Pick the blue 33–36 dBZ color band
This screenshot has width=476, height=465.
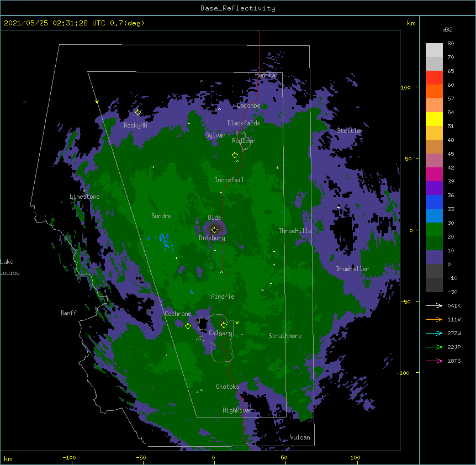click(x=434, y=202)
